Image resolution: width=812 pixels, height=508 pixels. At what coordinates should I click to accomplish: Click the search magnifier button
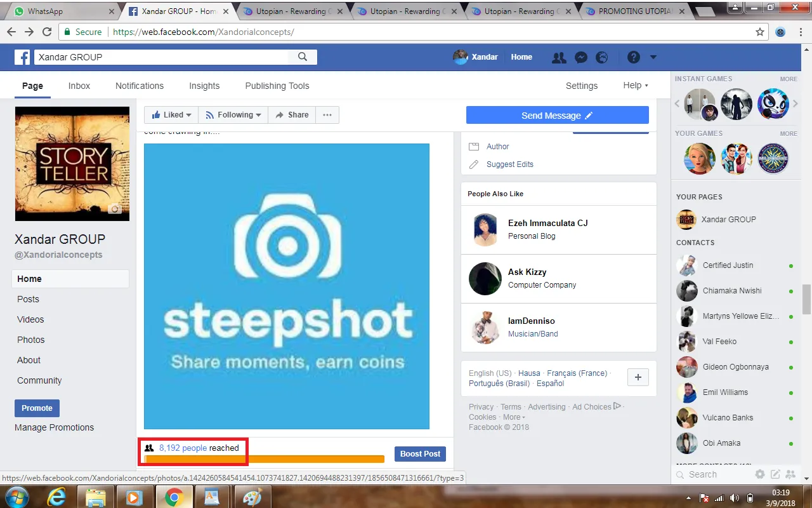pyautogui.click(x=303, y=57)
